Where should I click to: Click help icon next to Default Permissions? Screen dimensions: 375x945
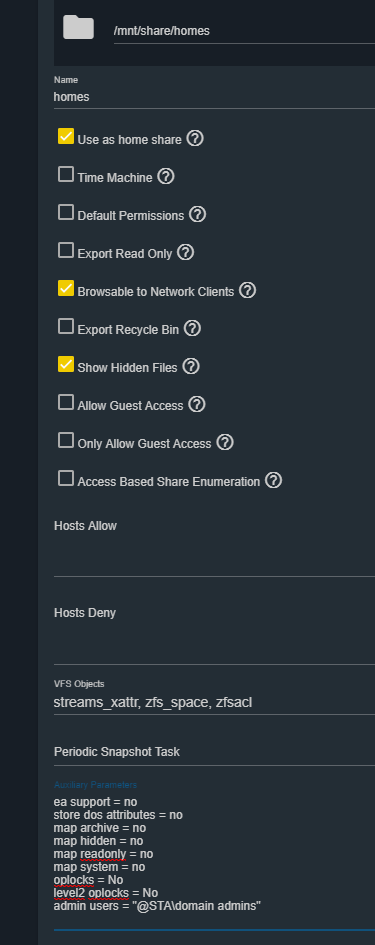tap(198, 215)
